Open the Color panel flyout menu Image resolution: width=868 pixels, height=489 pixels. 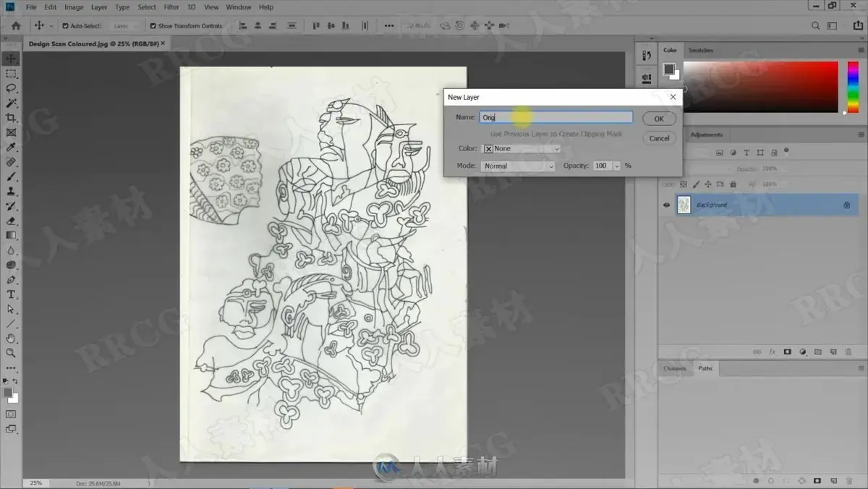click(x=861, y=50)
